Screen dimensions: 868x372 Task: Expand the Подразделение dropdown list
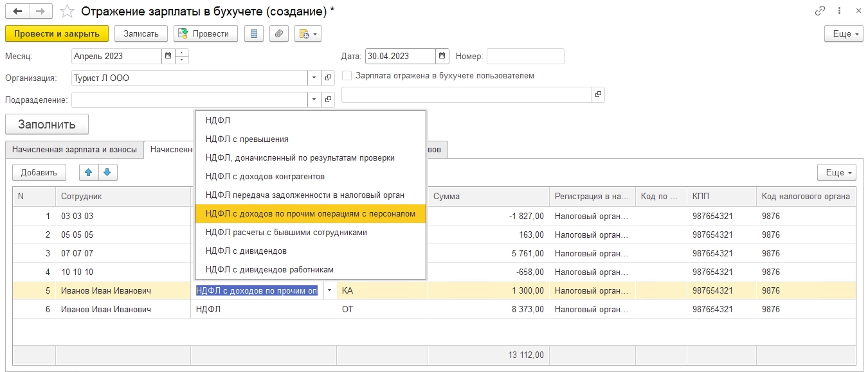point(314,100)
